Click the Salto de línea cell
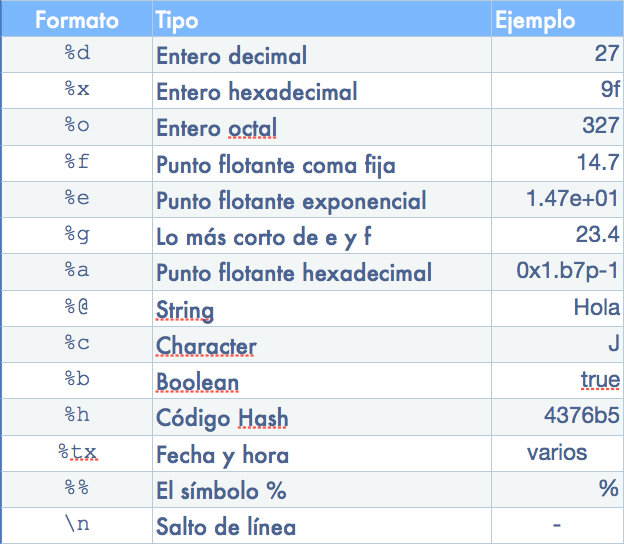 pyautogui.click(x=322, y=526)
